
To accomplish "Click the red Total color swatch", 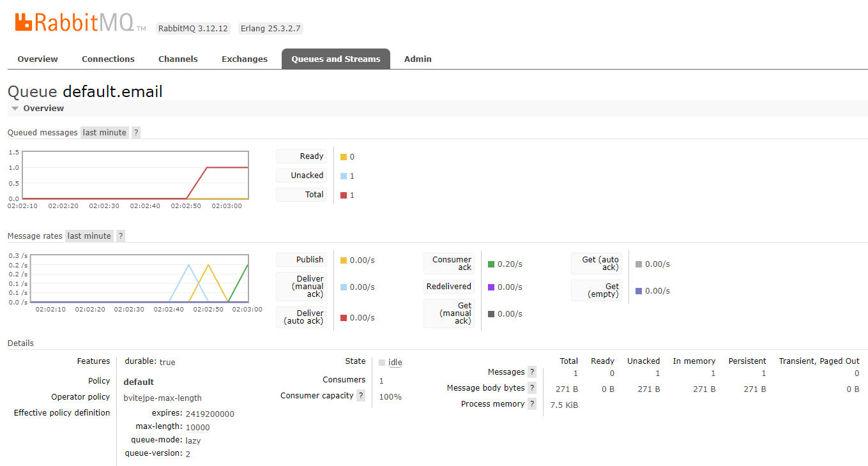I will [344, 195].
